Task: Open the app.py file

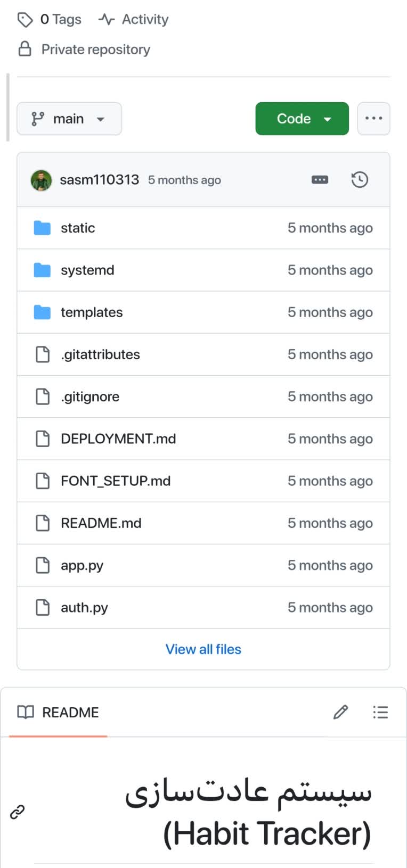Action: (82, 566)
